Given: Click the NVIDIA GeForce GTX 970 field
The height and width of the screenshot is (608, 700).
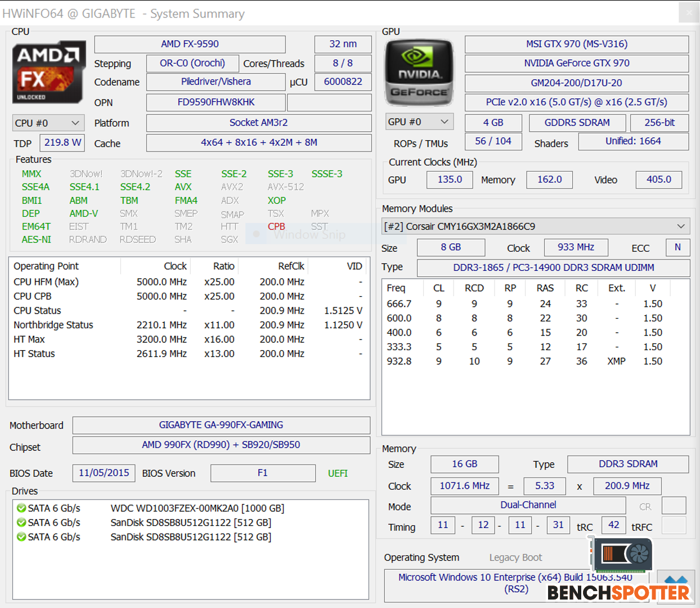Looking at the screenshot, I should (577, 63).
